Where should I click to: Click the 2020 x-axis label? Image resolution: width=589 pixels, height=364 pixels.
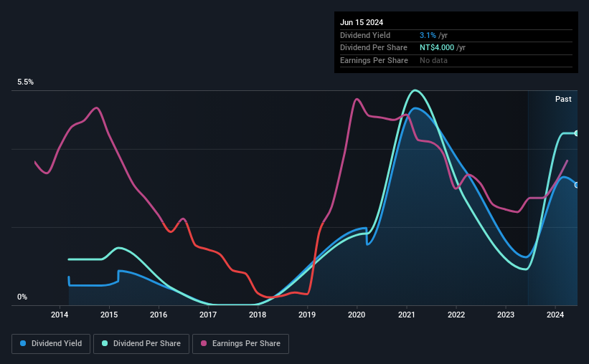[x=357, y=315]
